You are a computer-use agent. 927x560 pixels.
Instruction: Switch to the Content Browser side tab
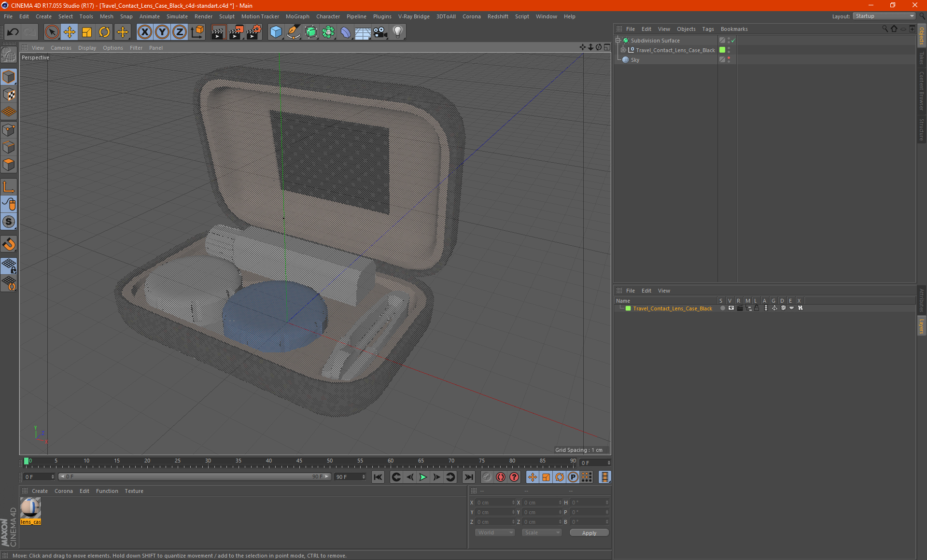[x=921, y=91]
